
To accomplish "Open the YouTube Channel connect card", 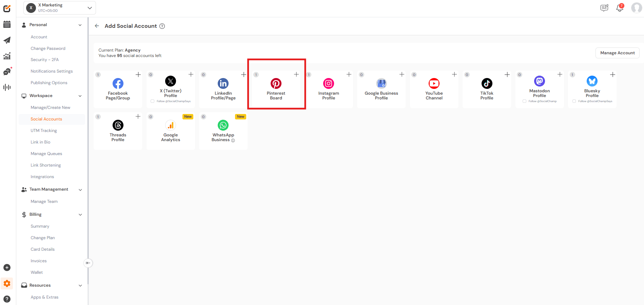I will tap(434, 89).
